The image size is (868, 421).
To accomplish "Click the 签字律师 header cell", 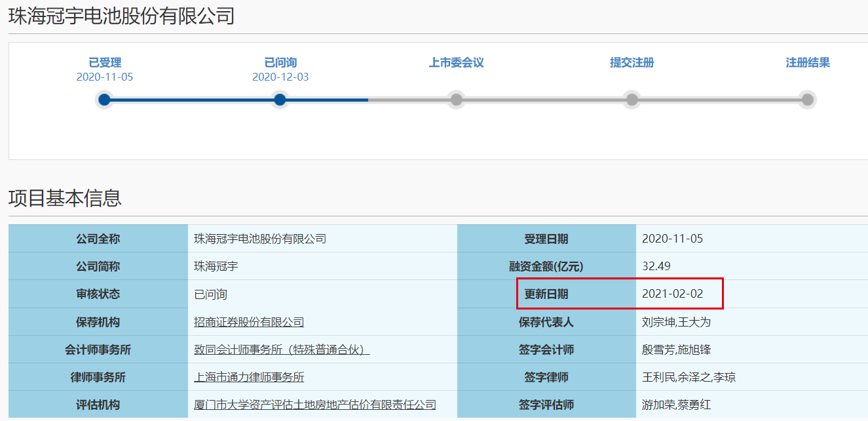I will pyautogui.click(x=546, y=377).
